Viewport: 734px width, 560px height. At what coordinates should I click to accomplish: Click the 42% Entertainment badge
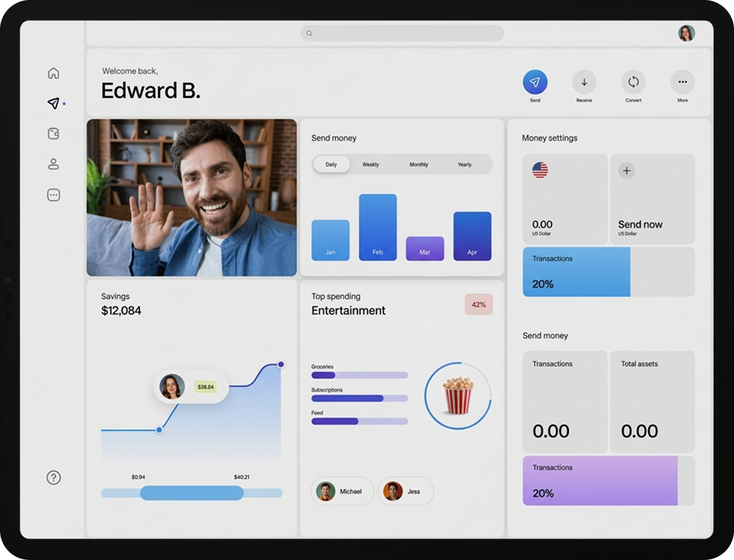(x=479, y=305)
